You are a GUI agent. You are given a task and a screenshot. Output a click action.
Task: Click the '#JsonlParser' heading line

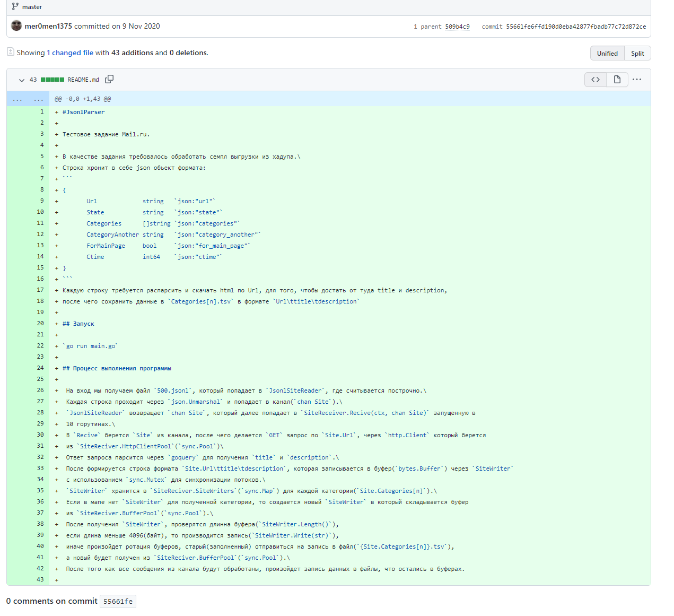tap(83, 112)
